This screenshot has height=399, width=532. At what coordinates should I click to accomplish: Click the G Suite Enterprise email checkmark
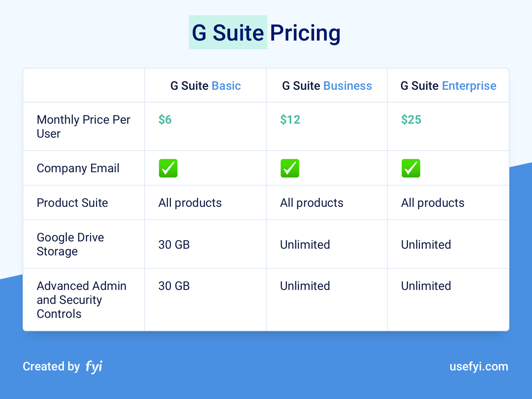411,168
